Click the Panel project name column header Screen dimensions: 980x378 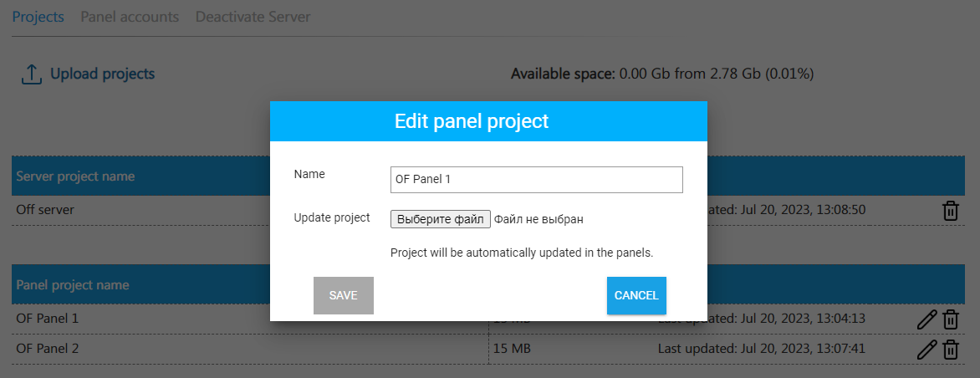pyautogui.click(x=73, y=285)
